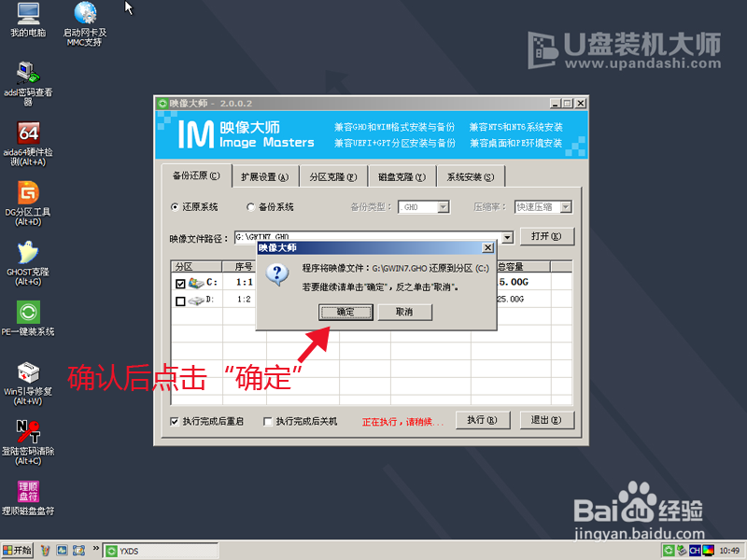Screen dimensions: 747x560
Task: Click the question mark icon in dialog
Action: [276, 275]
